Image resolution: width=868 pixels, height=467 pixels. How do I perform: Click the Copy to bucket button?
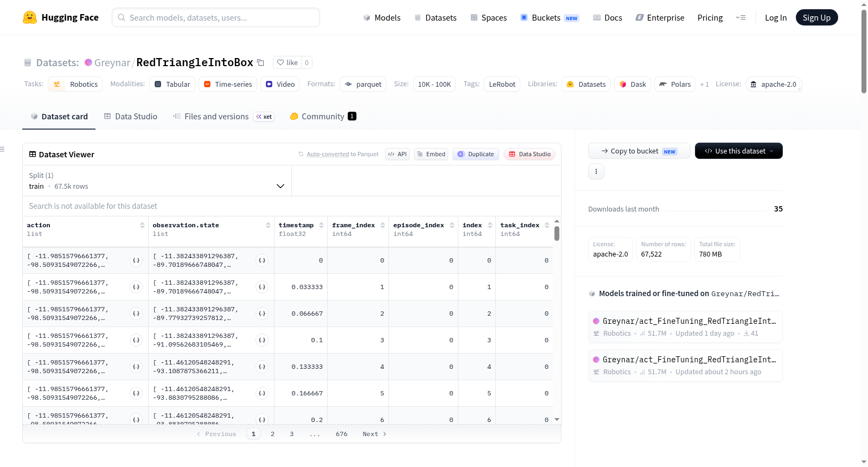(x=639, y=151)
